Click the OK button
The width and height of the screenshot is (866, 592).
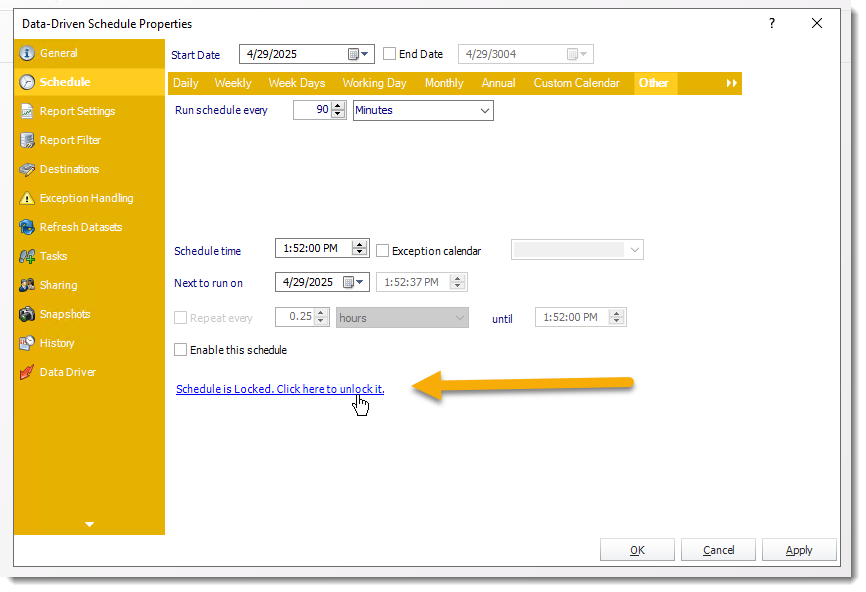click(637, 550)
